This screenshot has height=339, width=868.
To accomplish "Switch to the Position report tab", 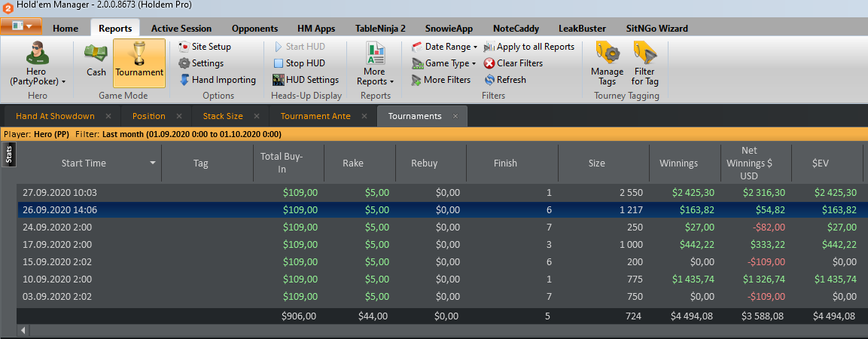I will tap(149, 116).
